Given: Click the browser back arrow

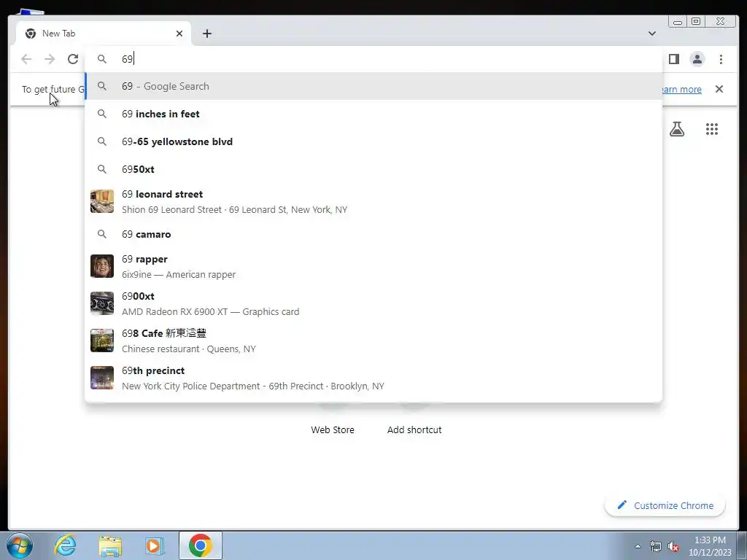Looking at the screenshot, I should (x=26, y=59).
